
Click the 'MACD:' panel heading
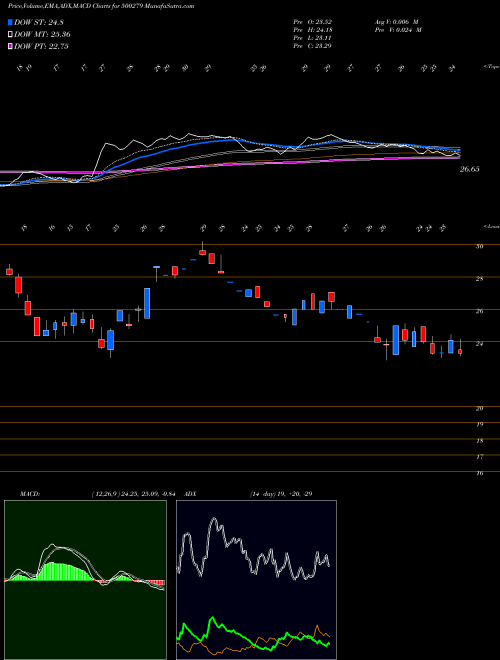coord(30,494)
